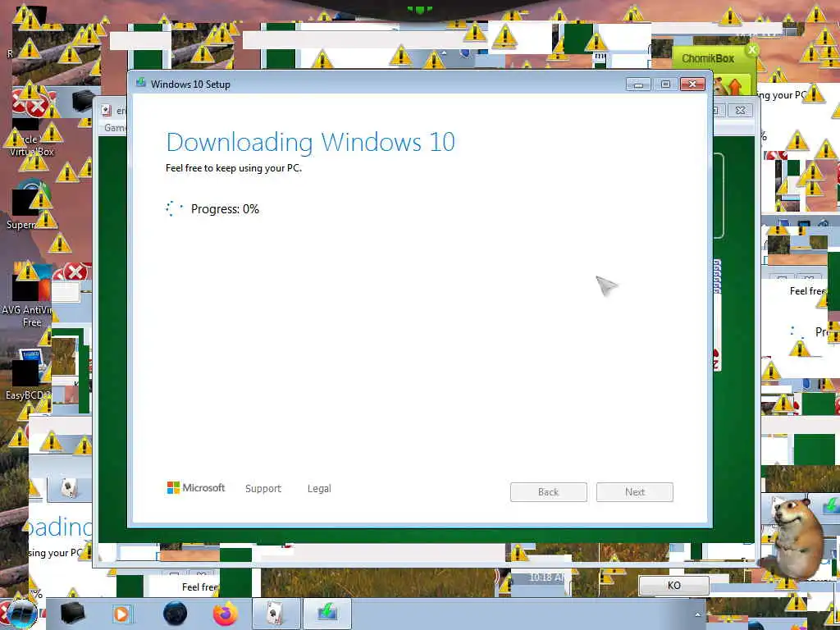
Task: Click the 'Feel free to keep using your PC.' text
Action: click(234, 167)
